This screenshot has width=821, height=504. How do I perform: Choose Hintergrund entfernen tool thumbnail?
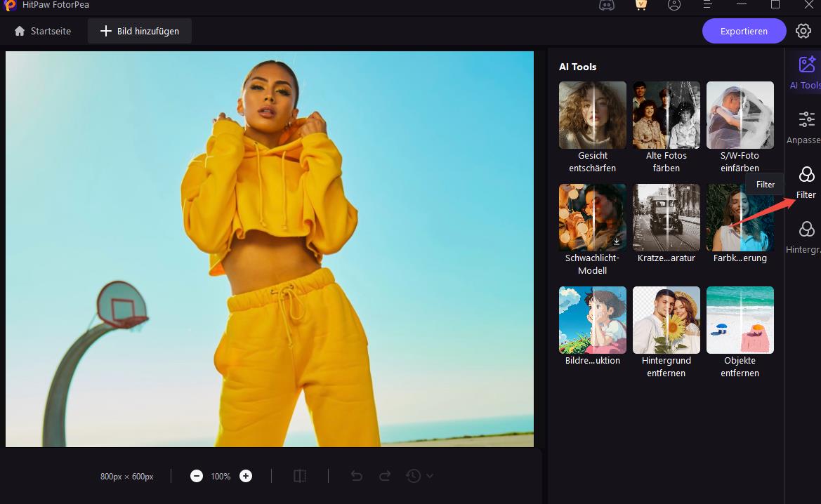[666, 320]
